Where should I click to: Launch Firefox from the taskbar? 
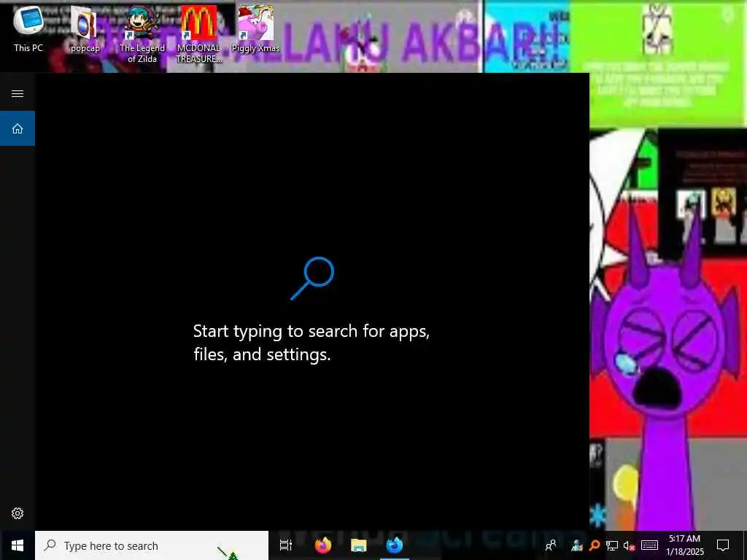[322, 545]
